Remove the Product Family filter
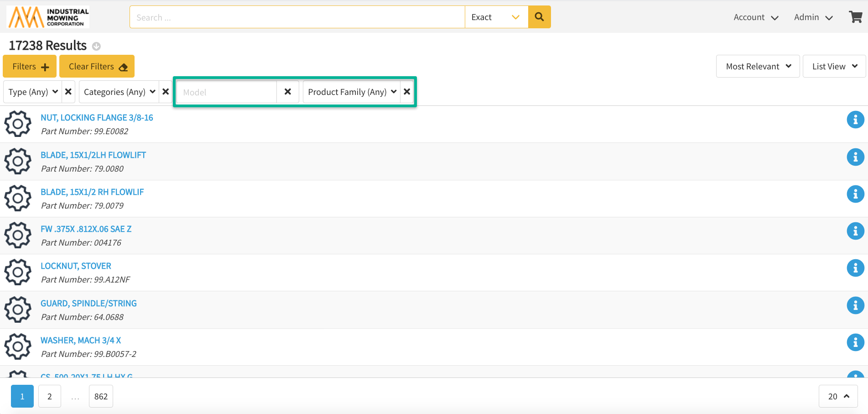868x414 pixels. click(x=407, y=92)
